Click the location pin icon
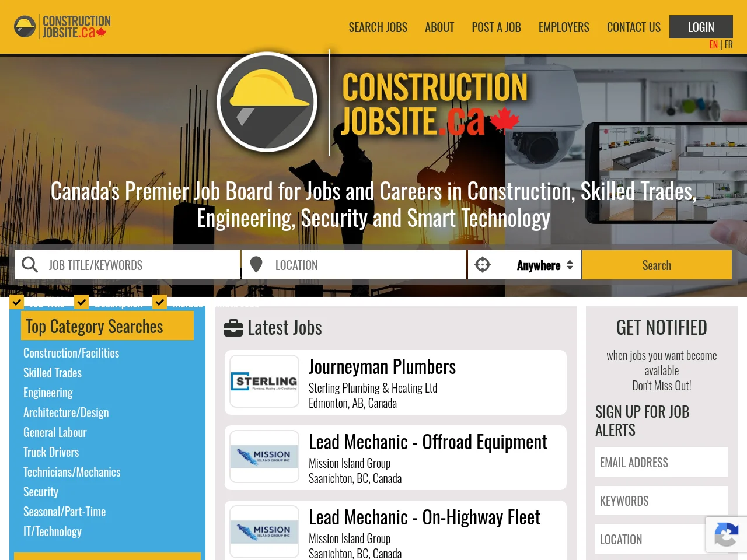Screen dimensions: 747x560 pos(256,265)
